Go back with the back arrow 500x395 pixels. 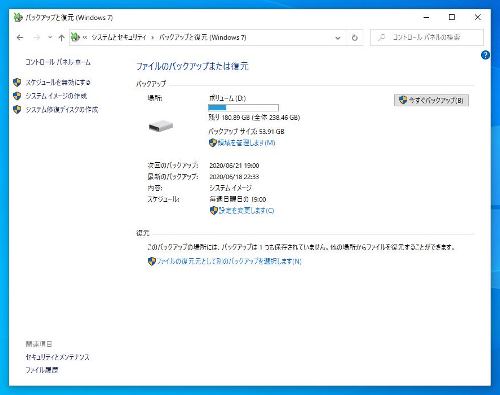pyautogui.click(x=20, y=38)
